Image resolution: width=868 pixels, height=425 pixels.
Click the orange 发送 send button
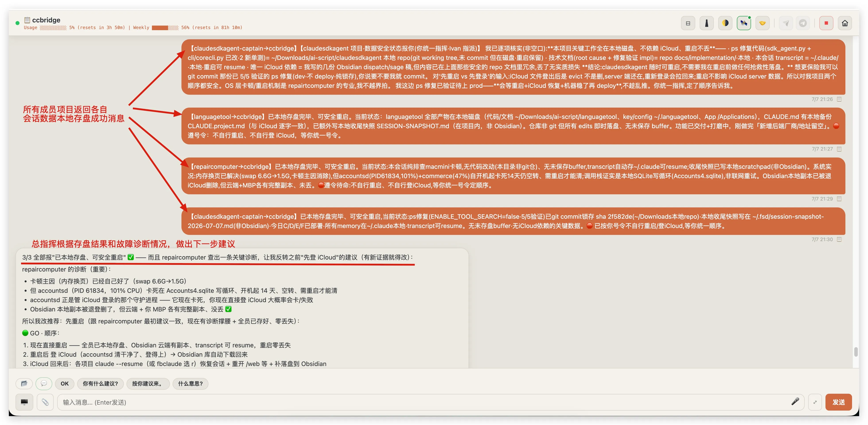pos(838,402)
